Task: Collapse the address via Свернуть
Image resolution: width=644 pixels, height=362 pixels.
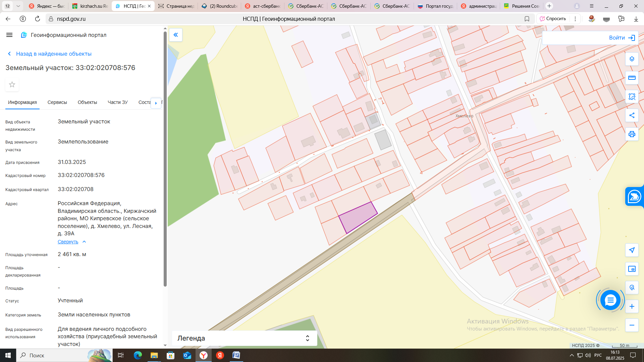Action: click(68, 242)
